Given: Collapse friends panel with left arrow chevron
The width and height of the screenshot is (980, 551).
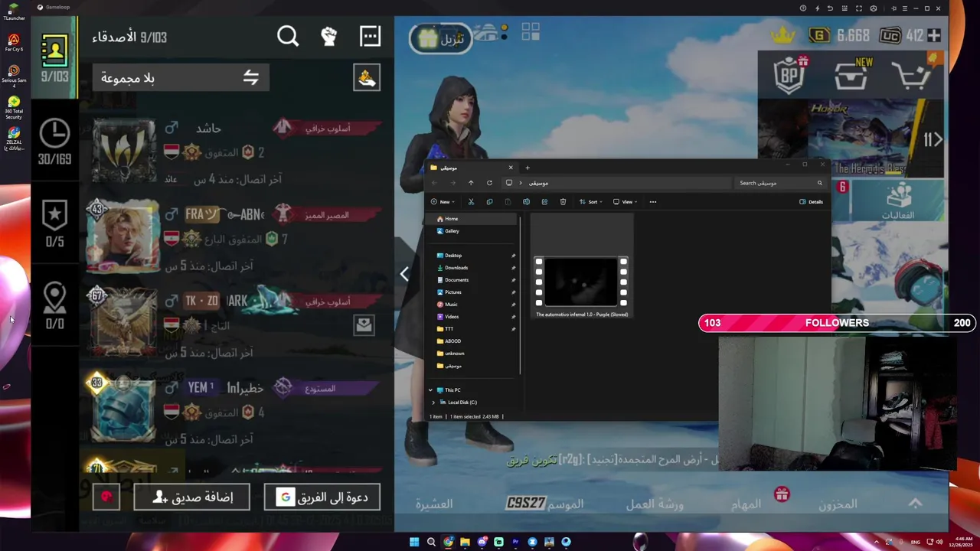Looking at the screenshot, I should 404,273.
